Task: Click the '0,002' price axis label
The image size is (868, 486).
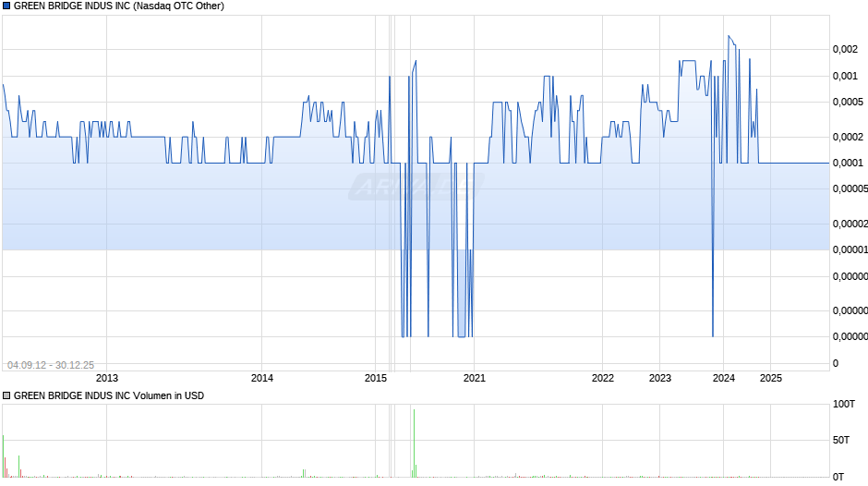Action: (x=845, y=49)
